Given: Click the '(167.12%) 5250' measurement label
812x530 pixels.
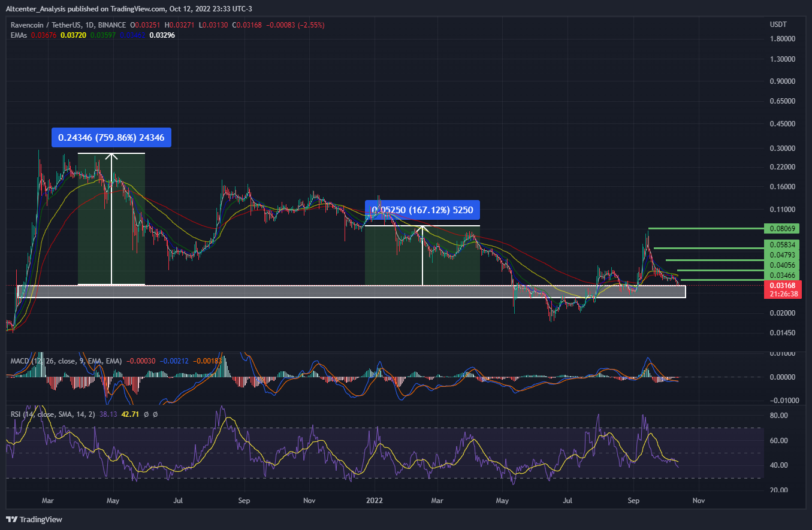Looking at the screenshot, I should (x=422, y=210).
